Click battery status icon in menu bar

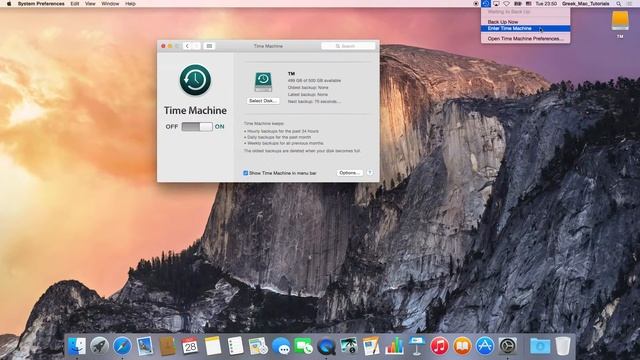(x=518, y=4)
